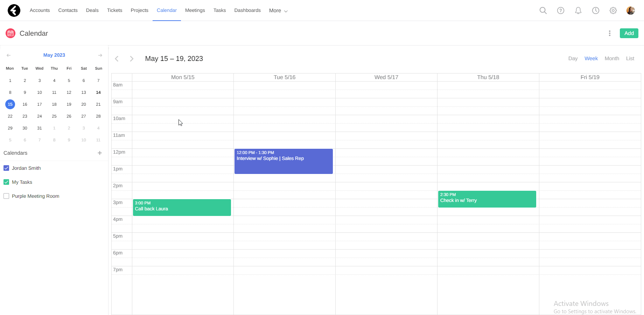Go to the previous week
The image size is (644, 315).
117,59
